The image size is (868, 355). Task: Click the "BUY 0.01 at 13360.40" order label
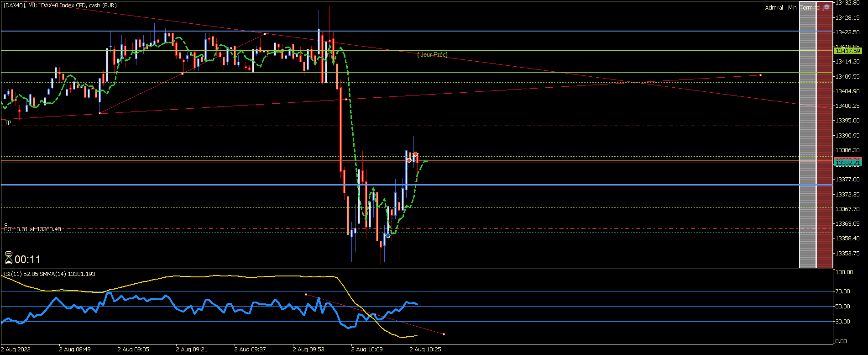[32, 229]
